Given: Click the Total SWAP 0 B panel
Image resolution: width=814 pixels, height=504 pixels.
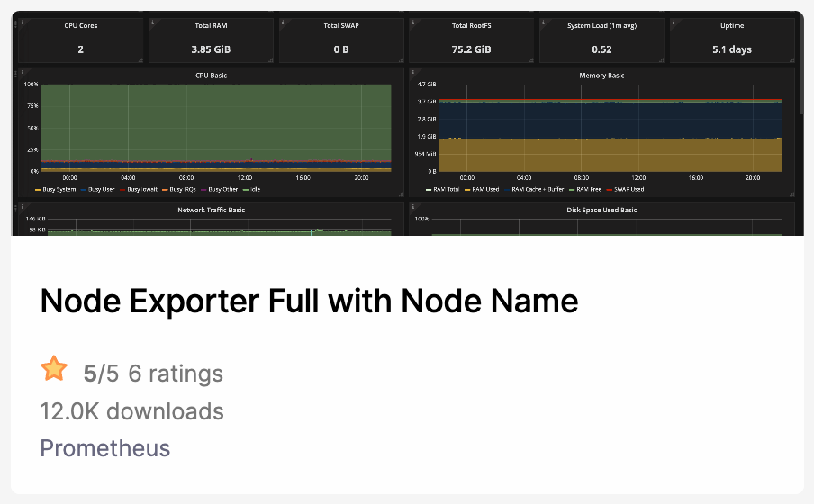Looking at the screenshot, I should (x=341, y=40).
